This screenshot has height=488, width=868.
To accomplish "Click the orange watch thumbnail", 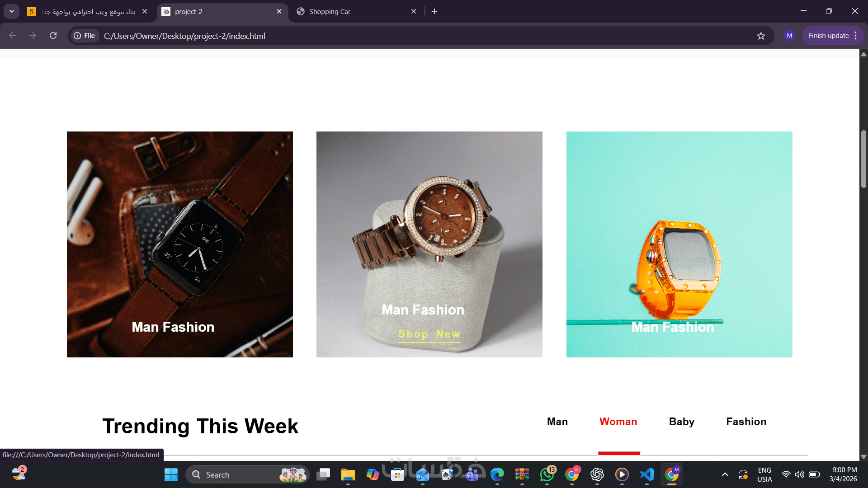I will [x=679, y=244].
